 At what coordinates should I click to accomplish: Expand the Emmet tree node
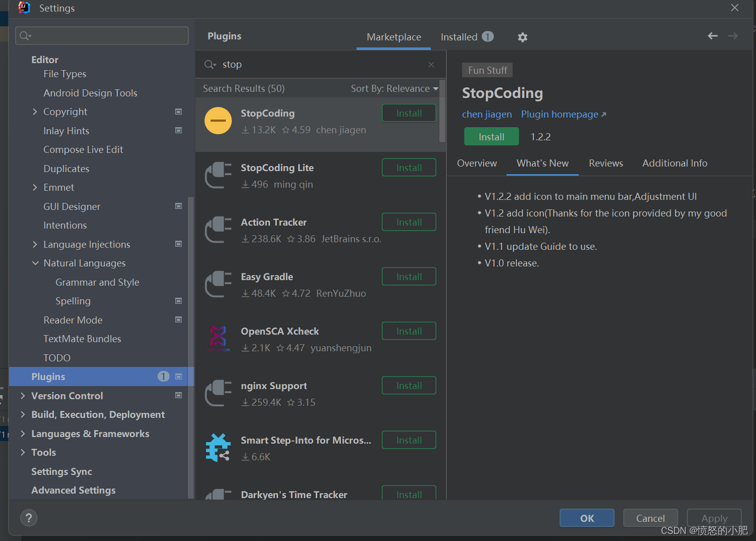[35, 187]
